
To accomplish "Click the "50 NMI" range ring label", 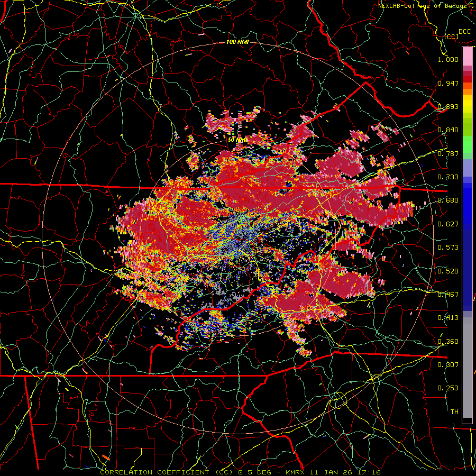I will 237,140.
